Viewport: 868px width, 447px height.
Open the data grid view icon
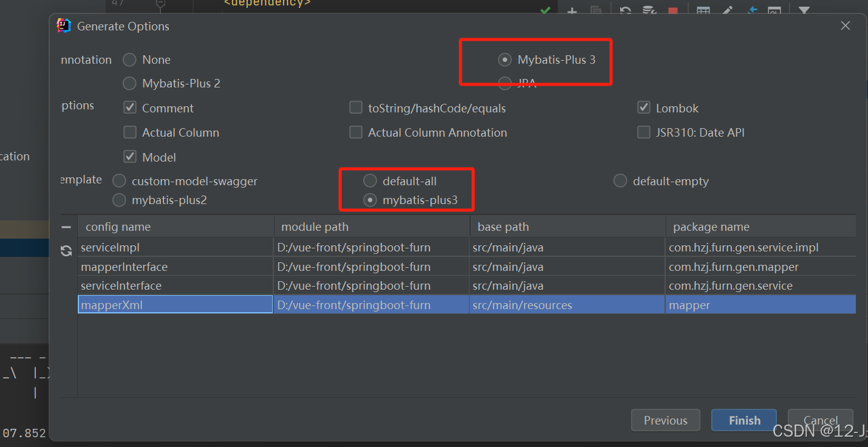coord(702,10)
